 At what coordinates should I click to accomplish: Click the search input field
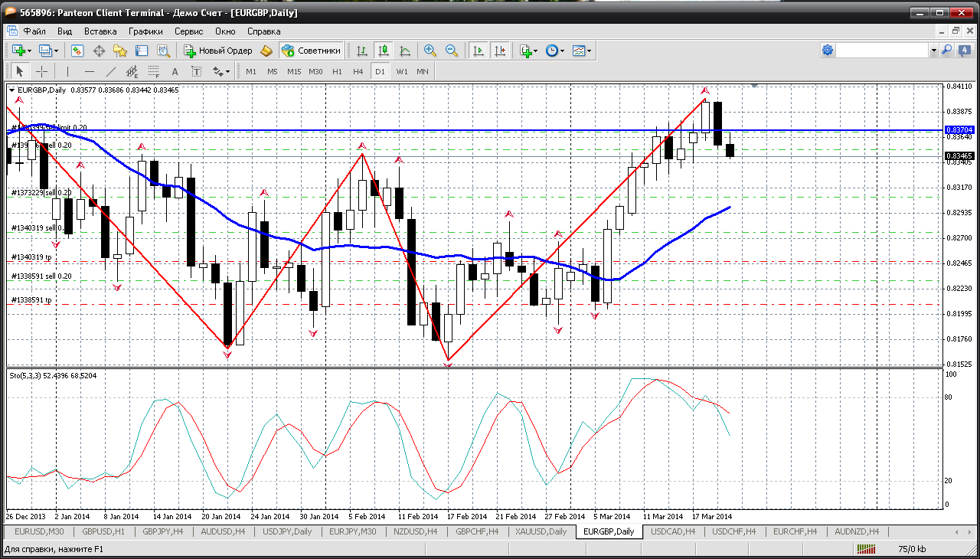pos(881,51)
